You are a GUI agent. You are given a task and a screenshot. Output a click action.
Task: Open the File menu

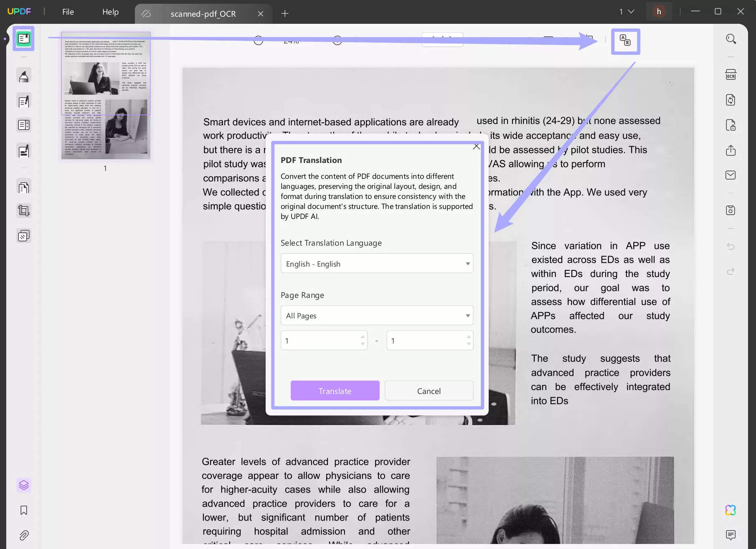pyautogui.click(x=68, y=12)
